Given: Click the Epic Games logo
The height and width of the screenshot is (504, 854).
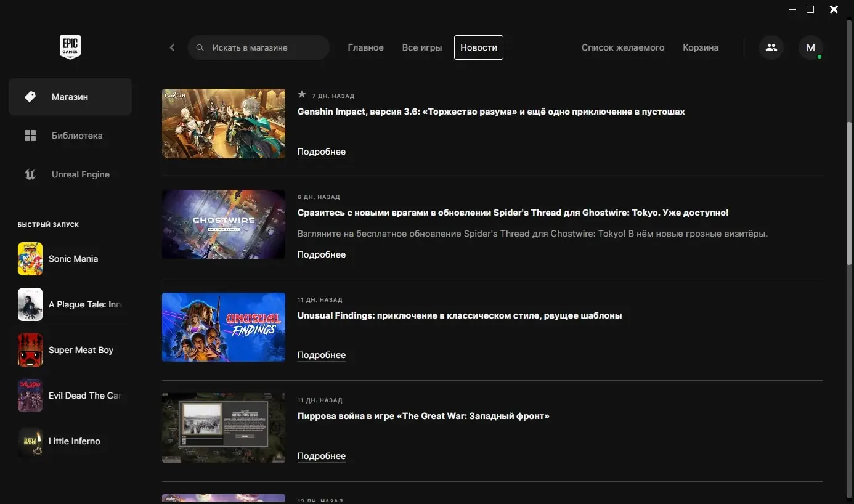Looking at the screenshot, I should click(x=70, y=47).
